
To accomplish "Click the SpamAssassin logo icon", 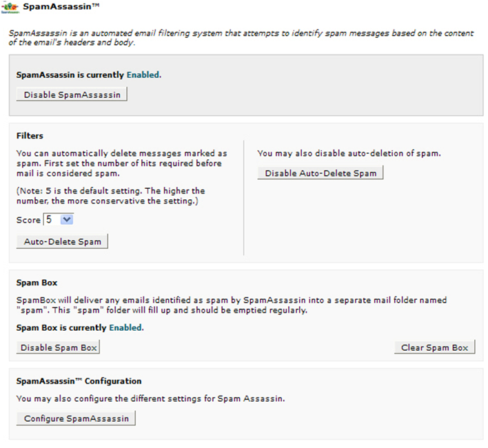I will (10, 6).
